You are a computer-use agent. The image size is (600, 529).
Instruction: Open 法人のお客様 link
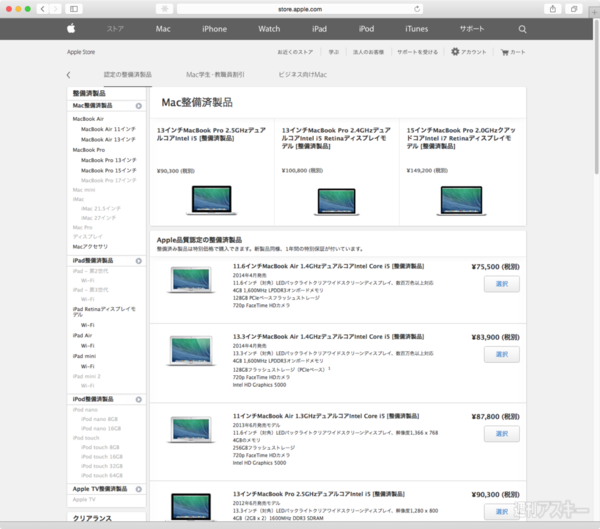tap(368, 52)
